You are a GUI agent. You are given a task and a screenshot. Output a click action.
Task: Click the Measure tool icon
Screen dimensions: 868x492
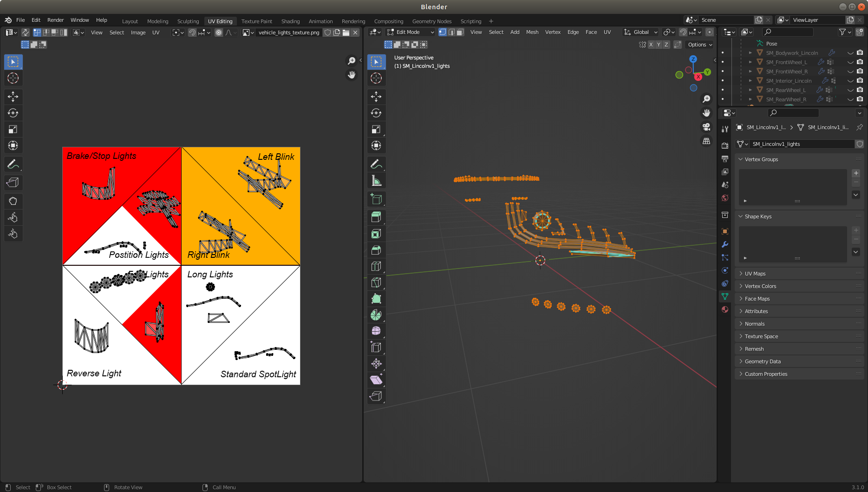click(x=376, y=180)
